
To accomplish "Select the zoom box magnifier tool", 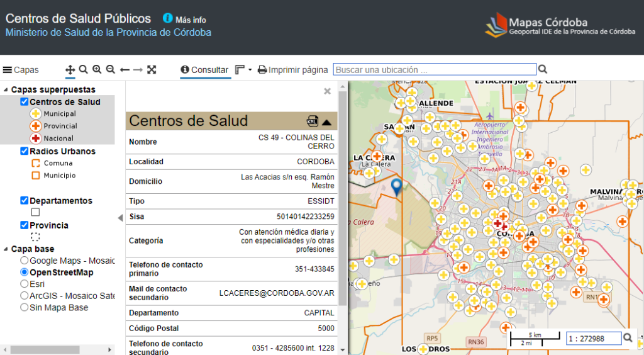I will (84, 69).
